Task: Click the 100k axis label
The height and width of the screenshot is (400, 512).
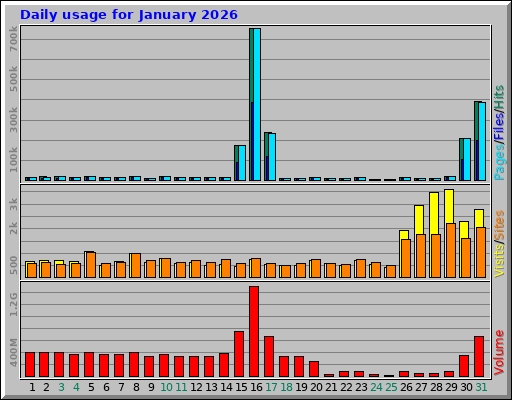Action: (13, 160)
